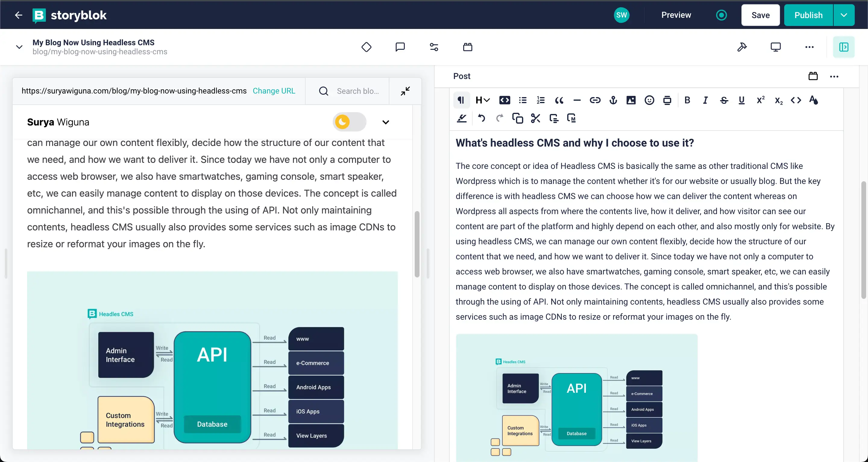The height and width of the screenshot is (462, 868).
Task: Insert a nested blok in richtext
Action: 667,100
